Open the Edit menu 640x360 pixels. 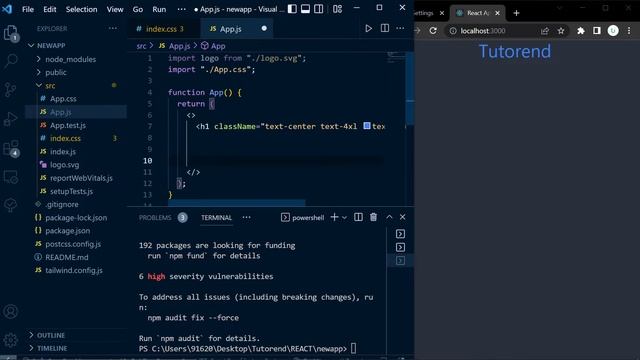50,9
